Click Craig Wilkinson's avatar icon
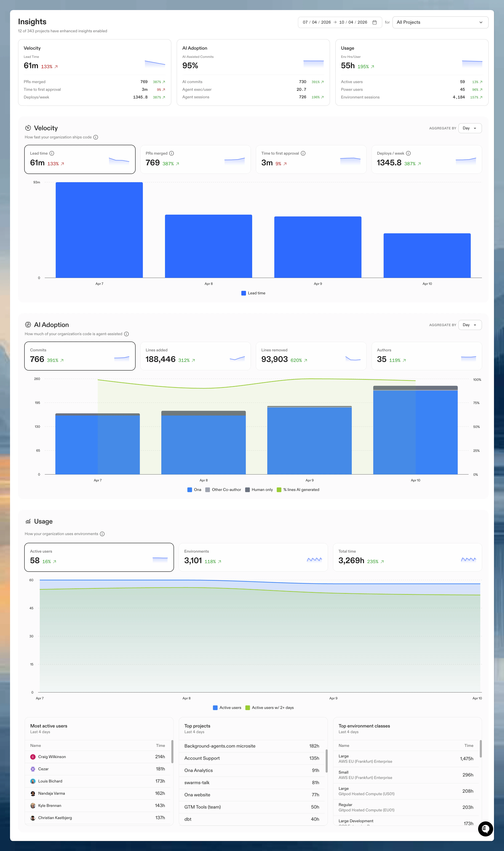This screenshot has width=504, height=851. point(33,757)
